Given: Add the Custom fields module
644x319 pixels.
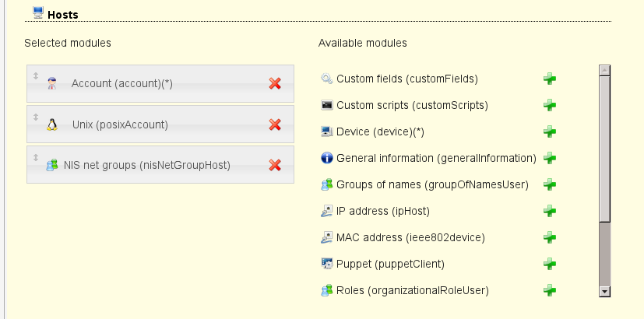Looking at the screenshot, I should click(x=550, y=79).
